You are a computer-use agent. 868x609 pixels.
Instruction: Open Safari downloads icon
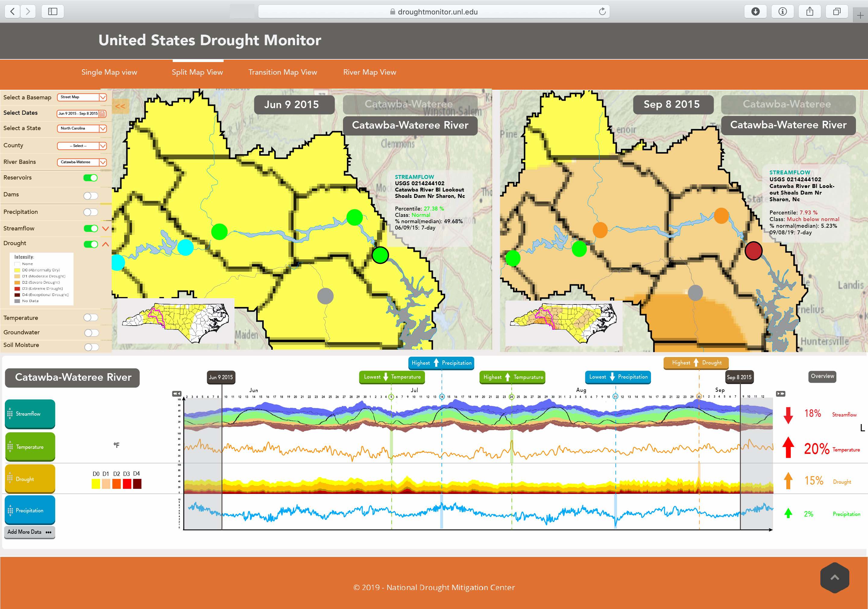(x=755, y=11)
